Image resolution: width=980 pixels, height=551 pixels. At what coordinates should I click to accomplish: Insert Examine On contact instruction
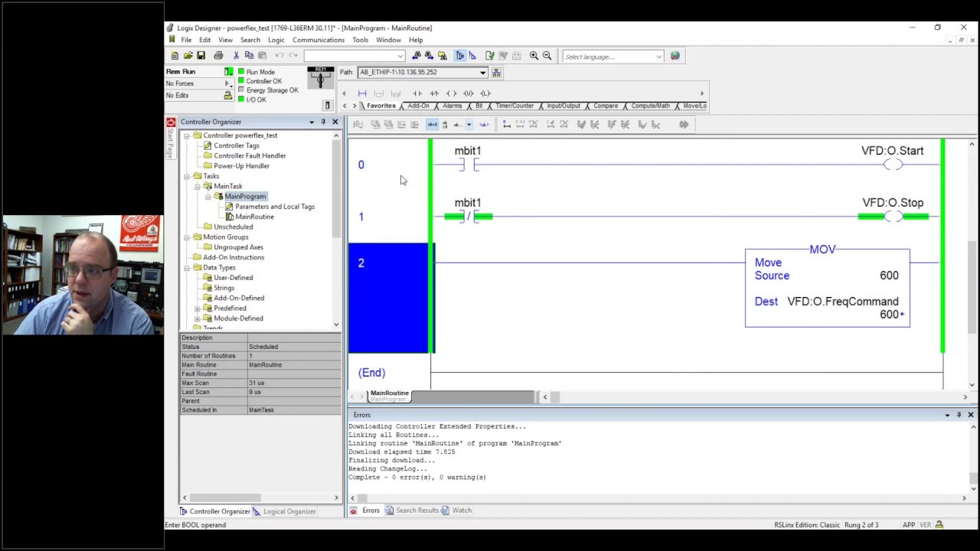tap(417, 93)
